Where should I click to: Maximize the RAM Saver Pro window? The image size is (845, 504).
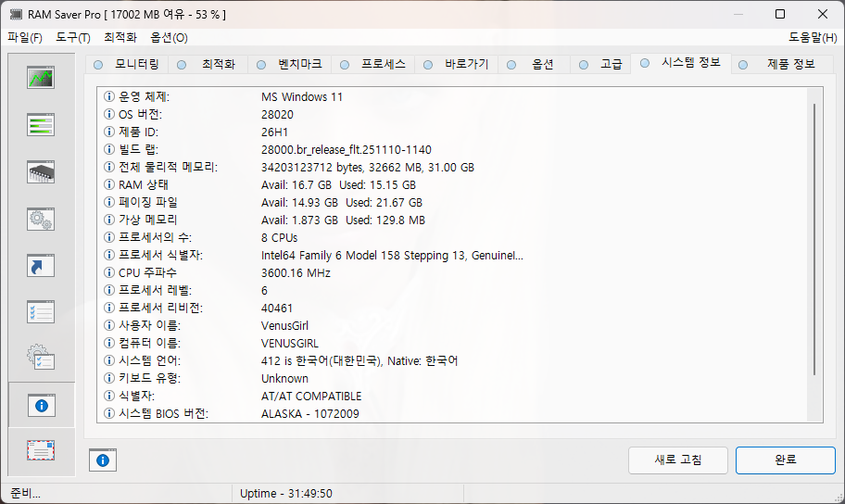[780, 14]
